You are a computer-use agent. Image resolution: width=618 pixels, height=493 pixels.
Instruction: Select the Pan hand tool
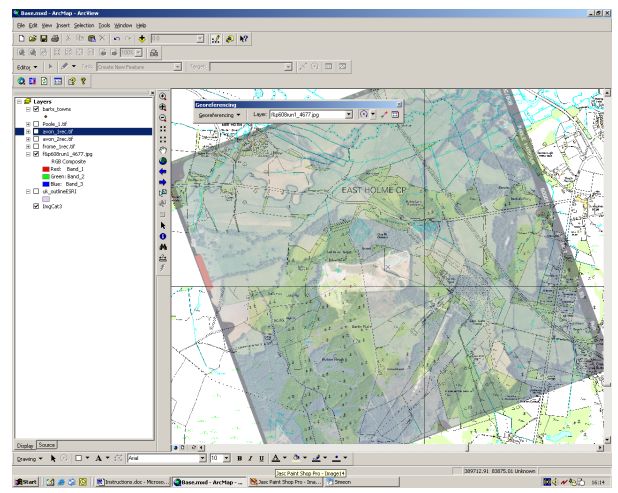[163, 150]
